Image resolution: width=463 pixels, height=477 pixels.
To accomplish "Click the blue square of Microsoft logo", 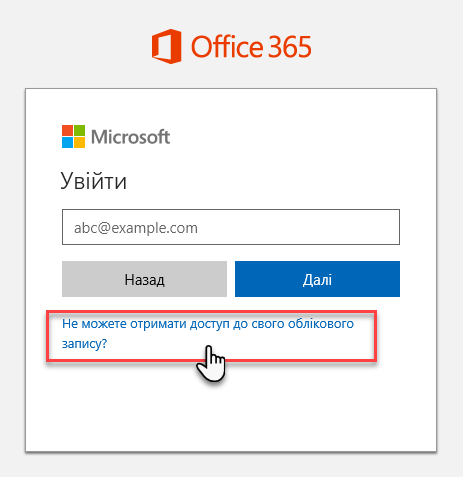I will [67, 142].
